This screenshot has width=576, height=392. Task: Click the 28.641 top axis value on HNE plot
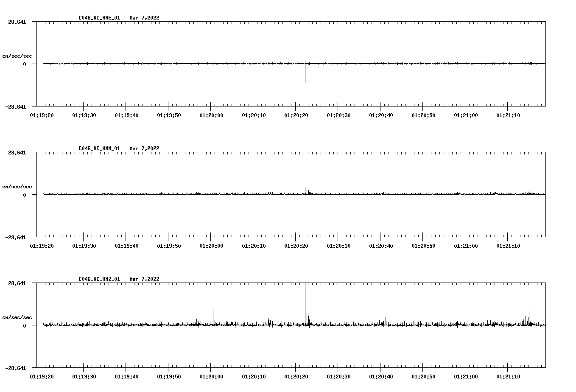click(17, 22)
